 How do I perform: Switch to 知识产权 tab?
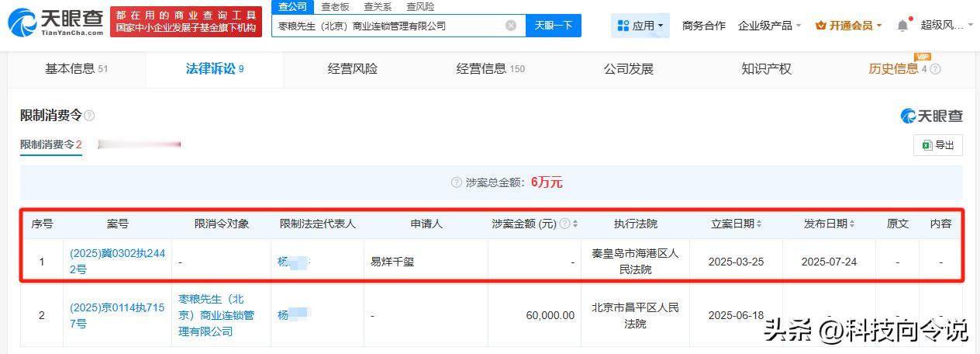point(766,68)
